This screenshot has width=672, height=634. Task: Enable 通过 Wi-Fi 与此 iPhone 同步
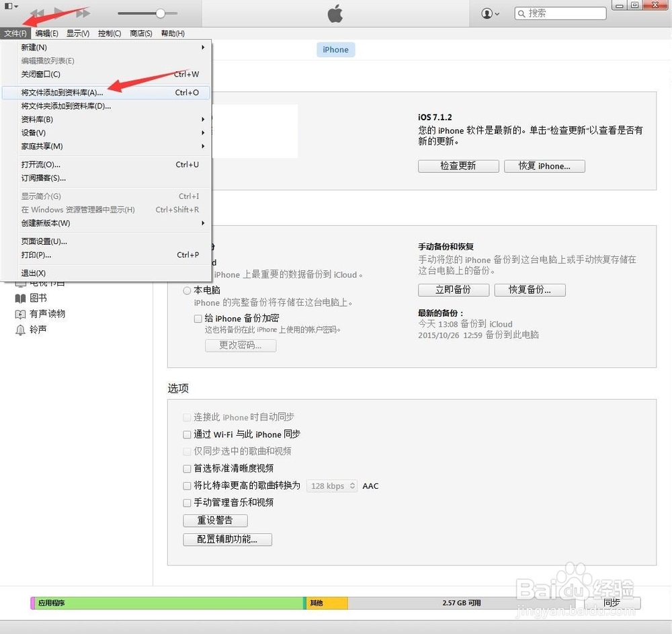(x=187, y=435)
